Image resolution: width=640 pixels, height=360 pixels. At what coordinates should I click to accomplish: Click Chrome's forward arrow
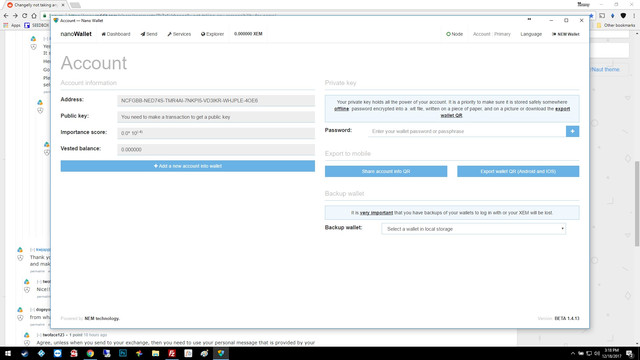(x=15, y=16)
